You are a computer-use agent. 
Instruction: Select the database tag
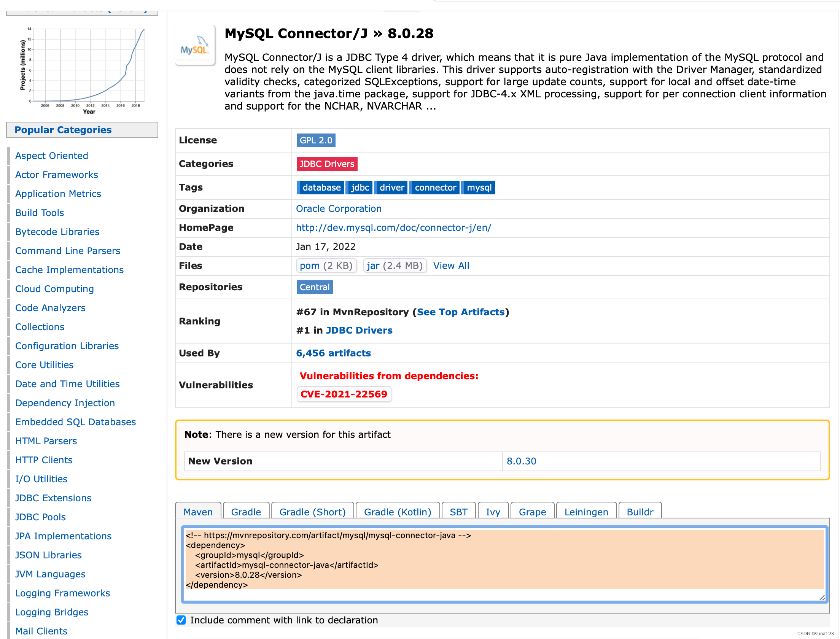point(320,188)
